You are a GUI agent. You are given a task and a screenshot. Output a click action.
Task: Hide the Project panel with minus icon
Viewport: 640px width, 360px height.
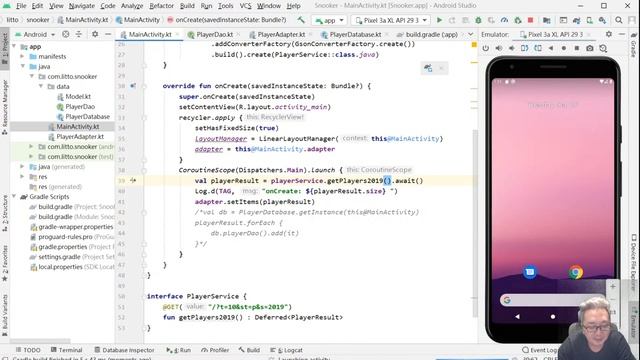pyautogui.click(x=108, y=34)
